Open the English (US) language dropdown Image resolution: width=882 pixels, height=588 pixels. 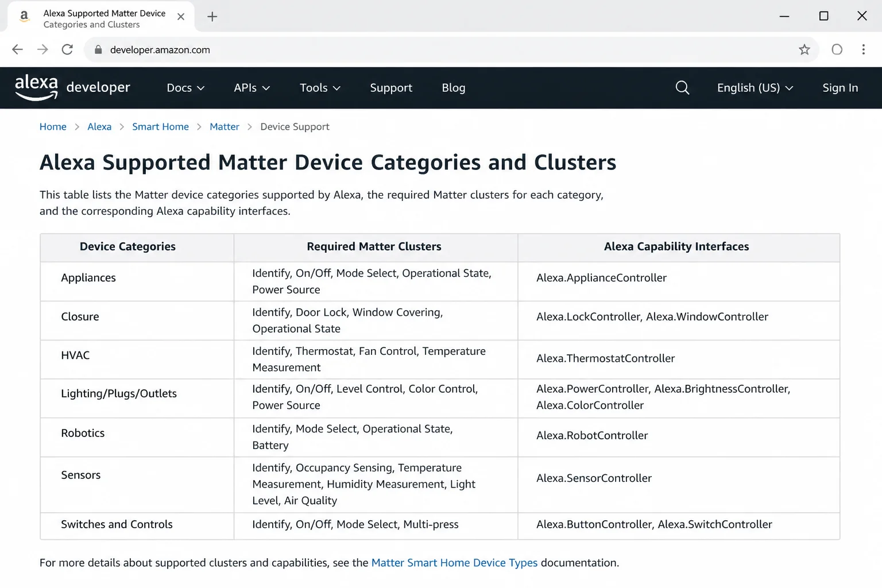click(755, 88)
